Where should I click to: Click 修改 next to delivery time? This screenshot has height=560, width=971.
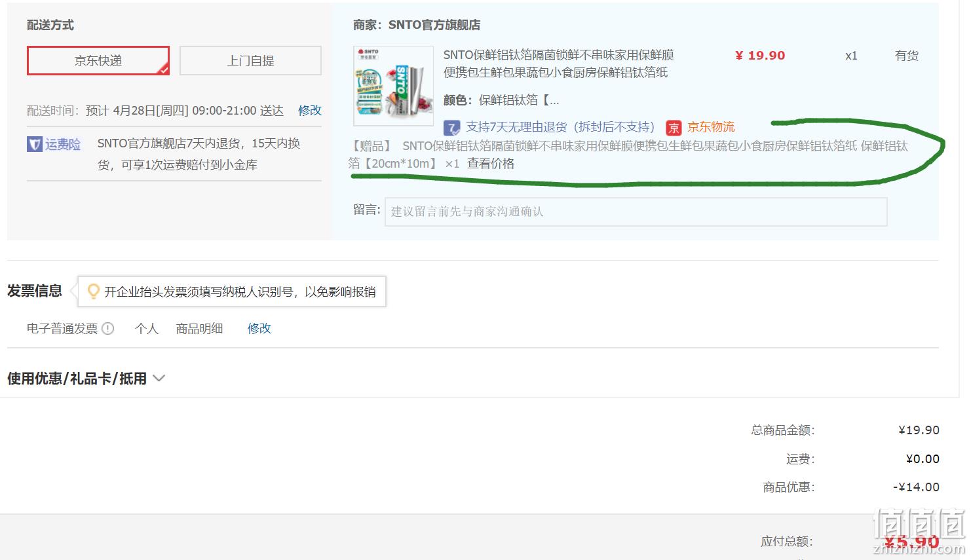310,110
